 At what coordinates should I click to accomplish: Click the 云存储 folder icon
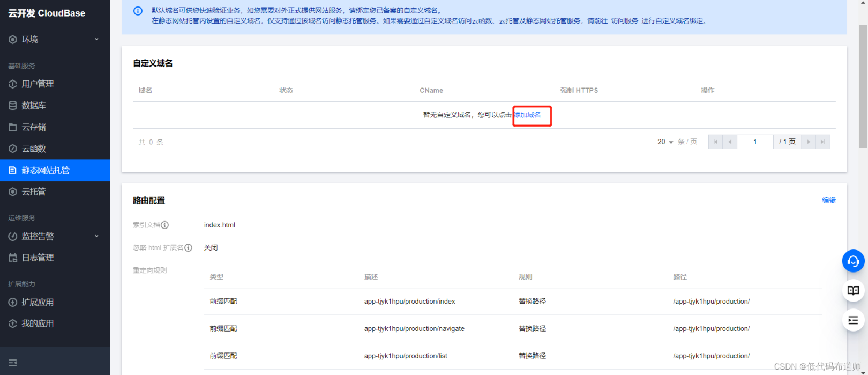(x=13, y=127)
